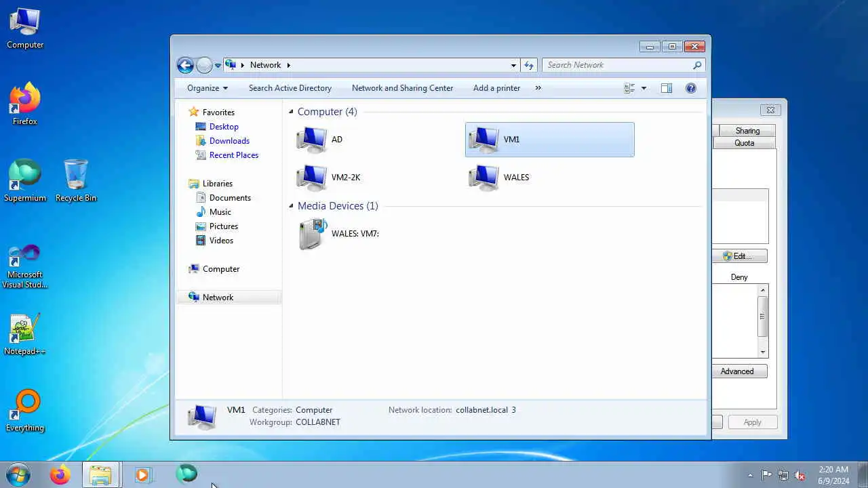Show hidden tray icons arrow
This screenshot has width=868, height=488.
tap(750, 475)
